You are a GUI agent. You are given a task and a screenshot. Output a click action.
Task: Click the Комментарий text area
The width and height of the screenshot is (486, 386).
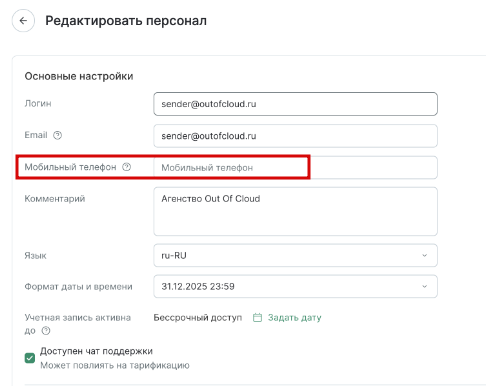click(x=295, y=211)
